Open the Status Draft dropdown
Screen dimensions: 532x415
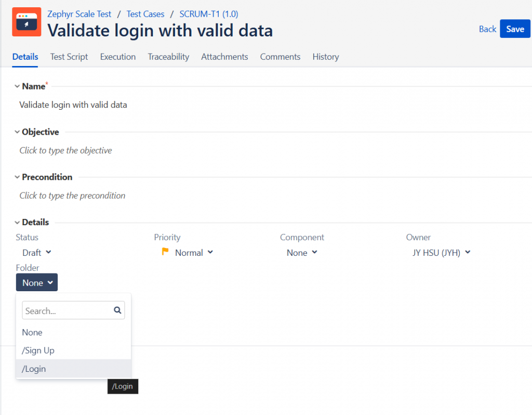(36, 253)
